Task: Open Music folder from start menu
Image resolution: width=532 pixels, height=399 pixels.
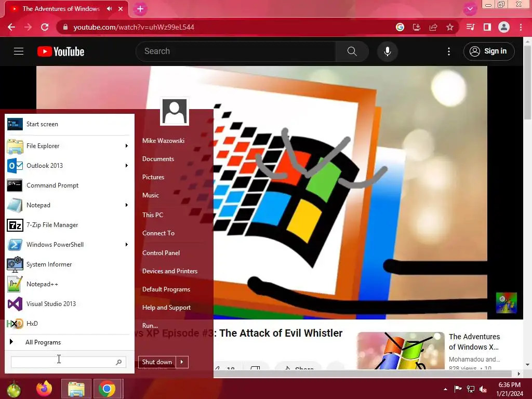Action: click(151, 195)
